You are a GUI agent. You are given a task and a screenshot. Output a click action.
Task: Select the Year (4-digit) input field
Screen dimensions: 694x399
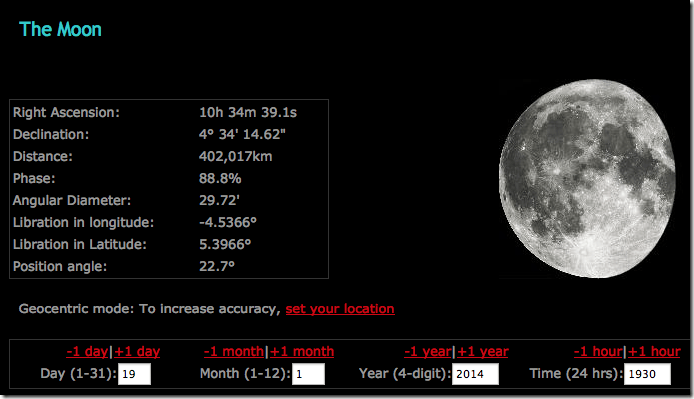[x=475, y=374]
